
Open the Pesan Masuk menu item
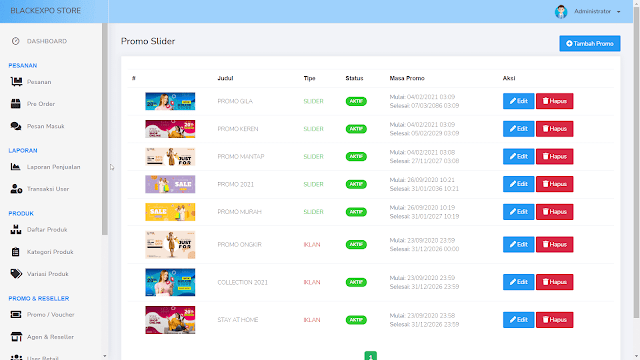(46, 126)
